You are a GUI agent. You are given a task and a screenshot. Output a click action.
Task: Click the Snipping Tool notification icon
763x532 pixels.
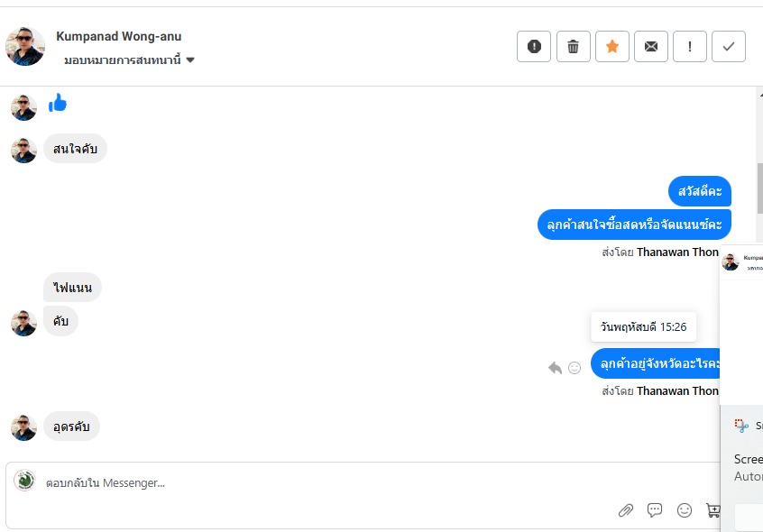[742, 426]
